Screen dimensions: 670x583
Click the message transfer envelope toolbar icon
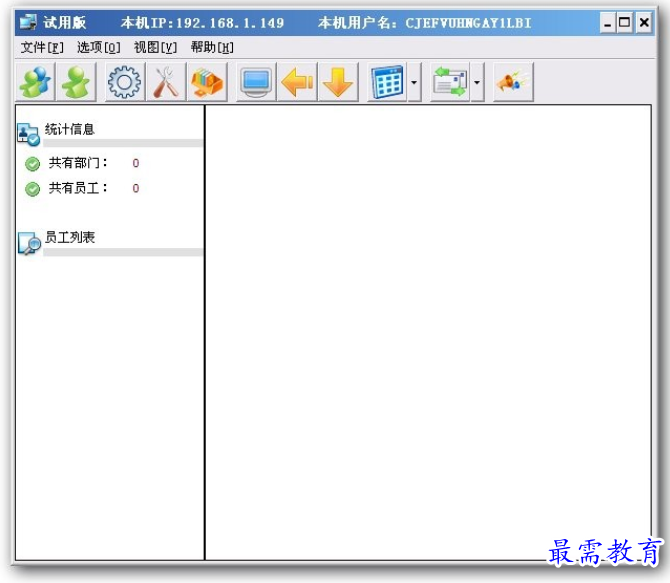[450, 82]
